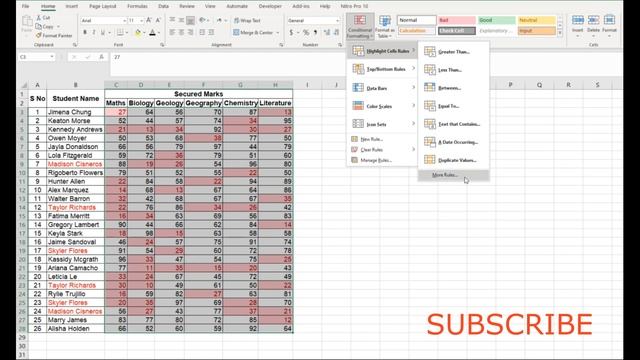Image resolution: width=640 pixels, height=360 pixels.
Task: Set top vertical alignment
Action: click(172, 20)
